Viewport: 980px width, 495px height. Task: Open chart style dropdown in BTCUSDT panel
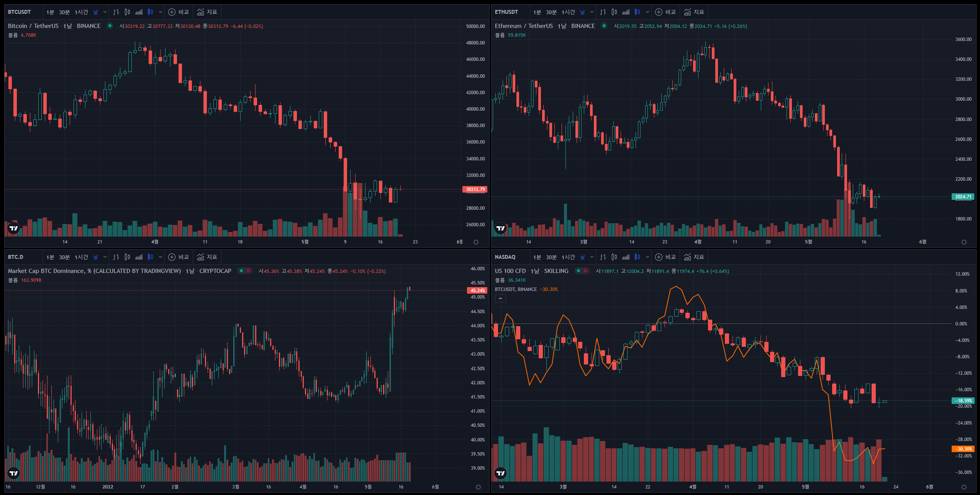[161, 12]
